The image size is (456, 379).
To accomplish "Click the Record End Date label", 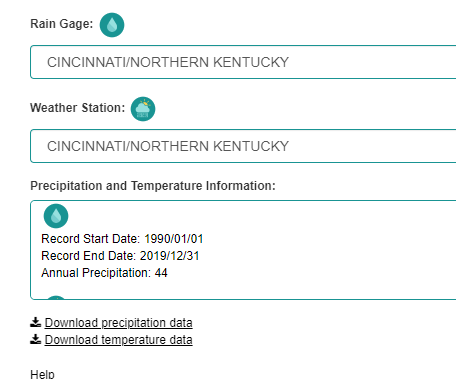I will tap(88, 256).
